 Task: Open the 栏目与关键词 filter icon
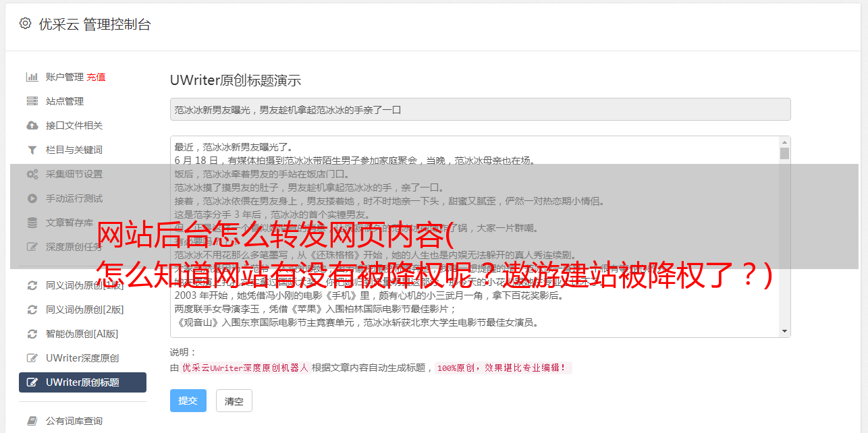pos(32,150)
